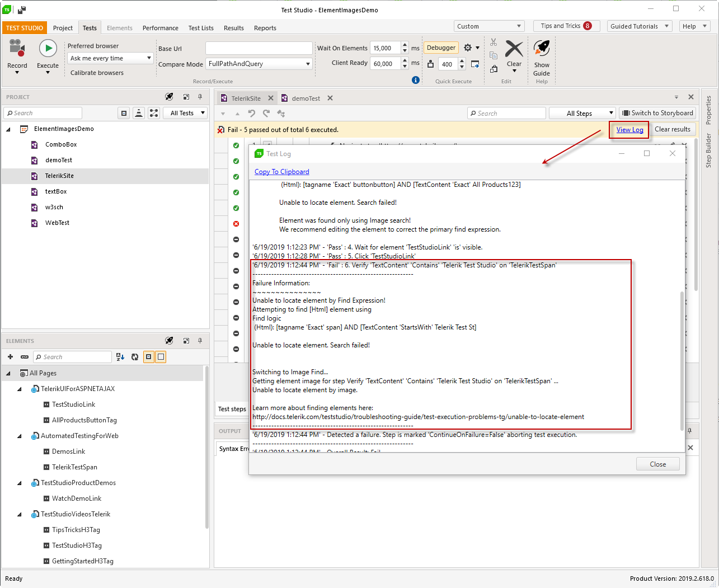Collapse all in Project toolbar
The image size is (719, 588).
(x=124, y=113)
